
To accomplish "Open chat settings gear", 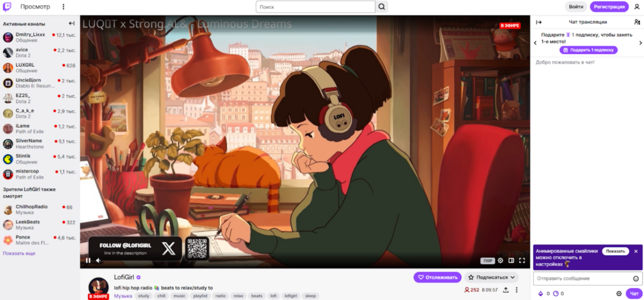I will click(x=619, y=294).
